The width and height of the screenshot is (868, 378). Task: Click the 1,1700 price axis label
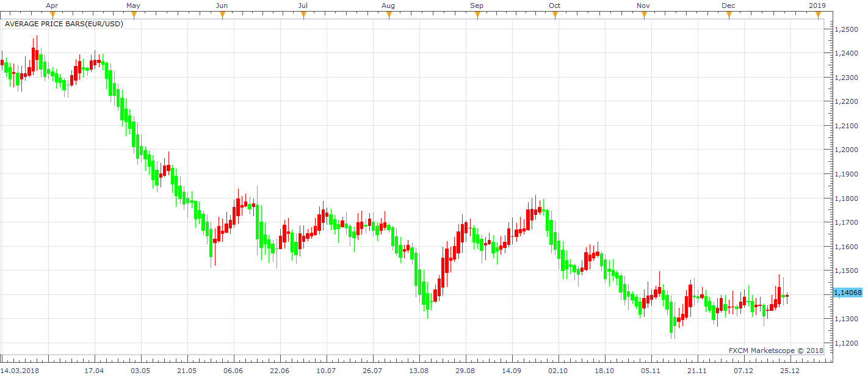[846, 223]
